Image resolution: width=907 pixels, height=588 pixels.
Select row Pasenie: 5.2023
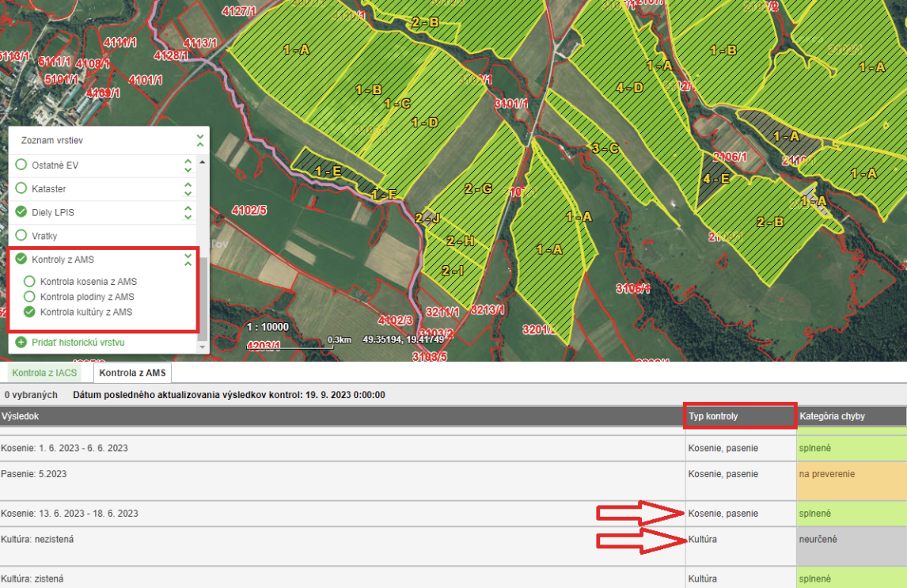click(x=453, y=481)
